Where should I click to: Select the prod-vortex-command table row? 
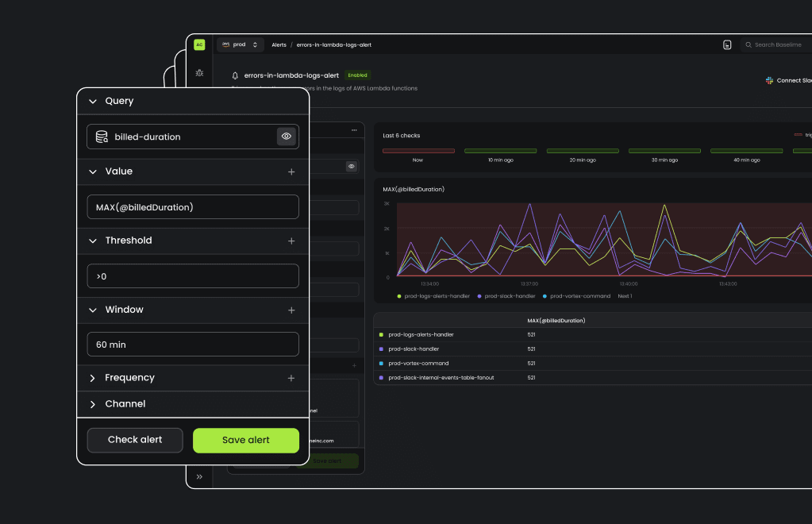(x=592, y=364)
